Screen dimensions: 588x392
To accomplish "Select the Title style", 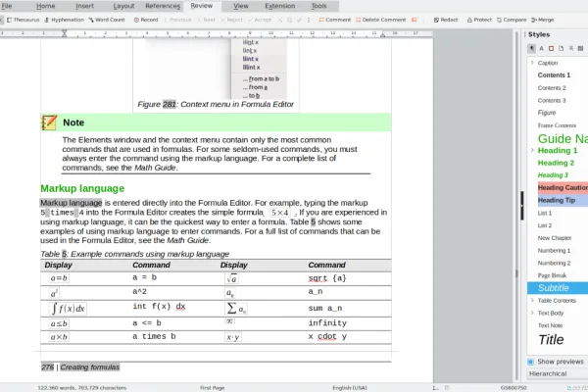I will 551,340.
